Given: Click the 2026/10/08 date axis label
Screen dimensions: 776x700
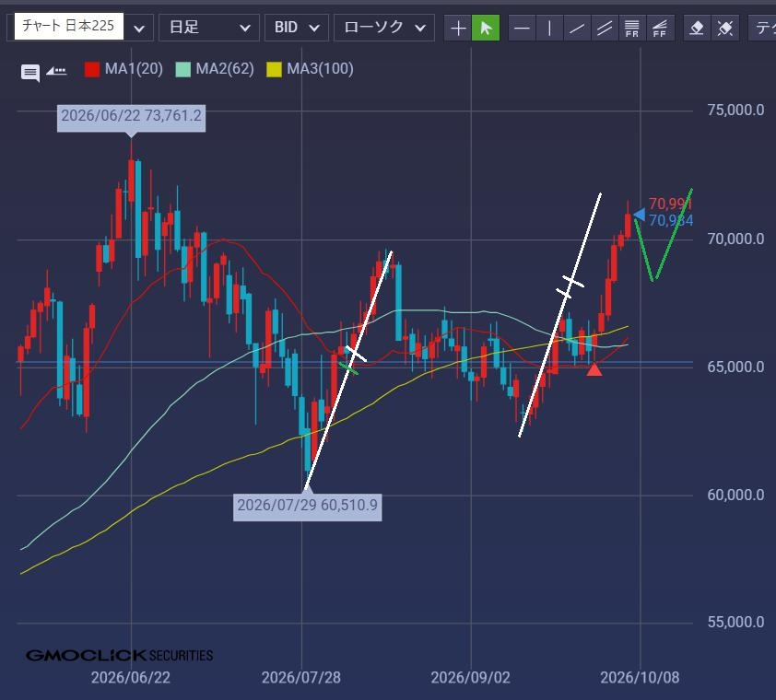Looking at the screenshot, I should coord(640,677).
